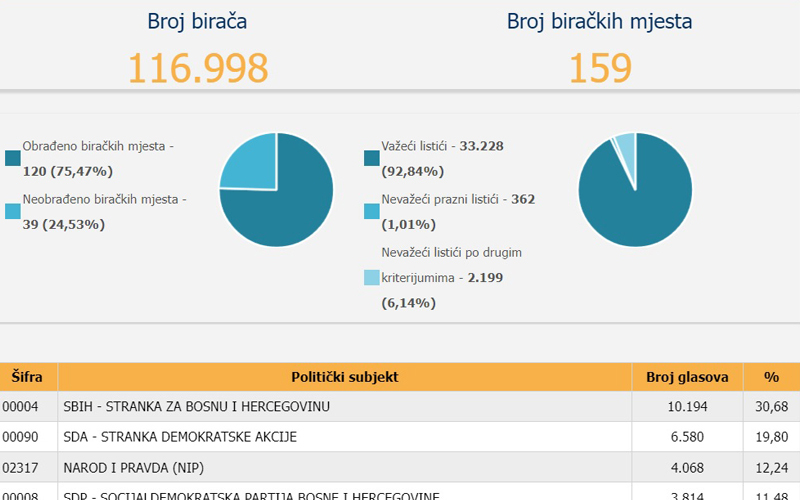Screen dimensions: 800x500
Task: Click vote count 4.068
Action: [x=687, y=467]
